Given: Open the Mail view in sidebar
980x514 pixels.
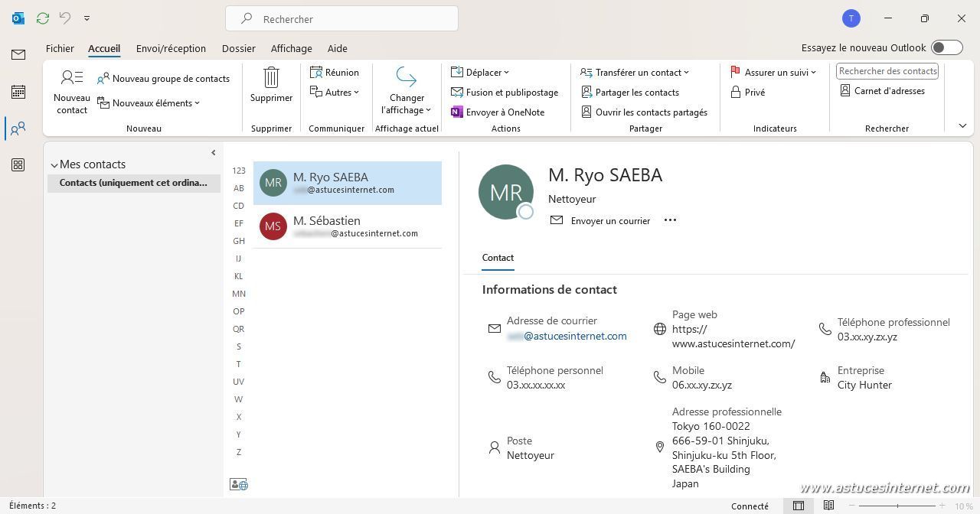Looking at the screenshot, I should [18, 54].
